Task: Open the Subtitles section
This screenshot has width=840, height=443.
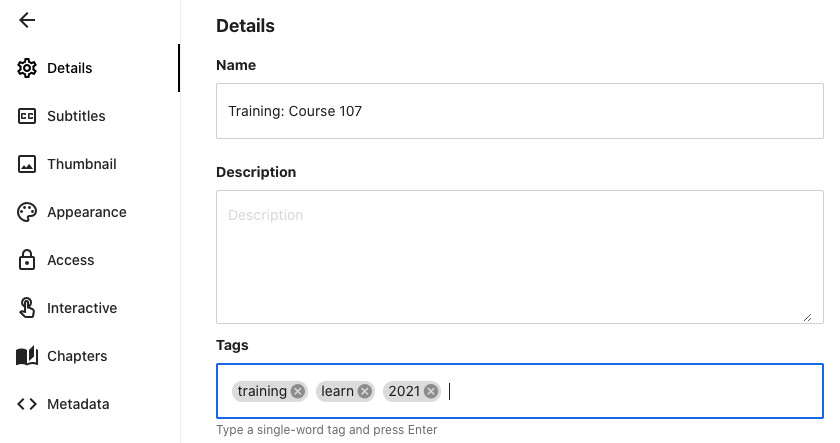Action: click(x=76, y=116)
